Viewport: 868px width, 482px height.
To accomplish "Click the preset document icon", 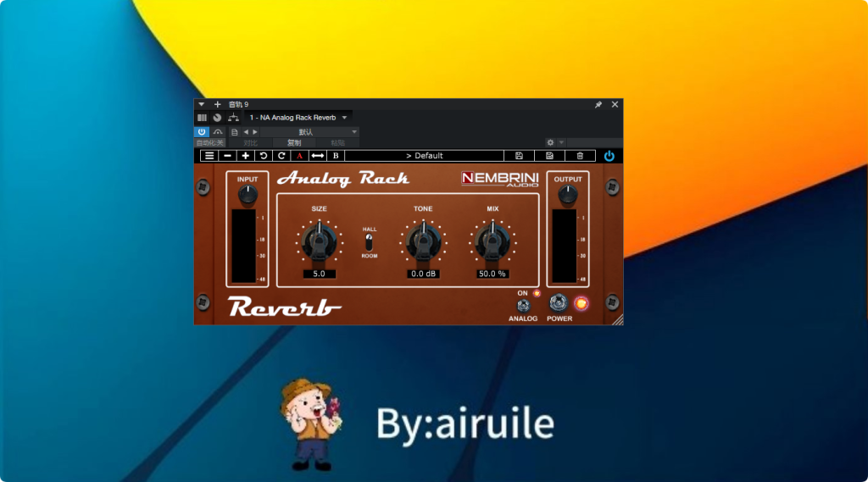I will click(235, 132).
